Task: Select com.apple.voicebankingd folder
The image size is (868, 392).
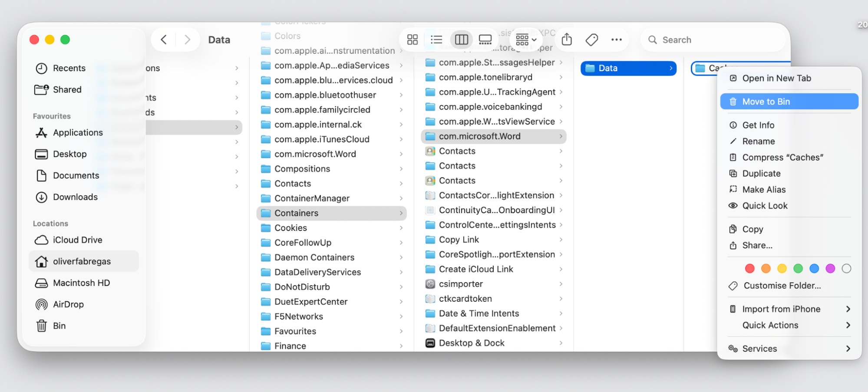Action: (493, 107)
